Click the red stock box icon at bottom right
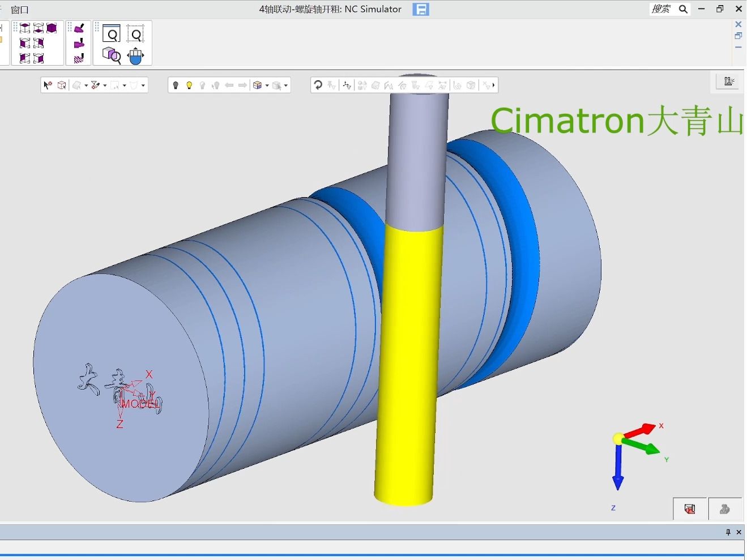This screenshot has width=747, height=560. (690, 509)
